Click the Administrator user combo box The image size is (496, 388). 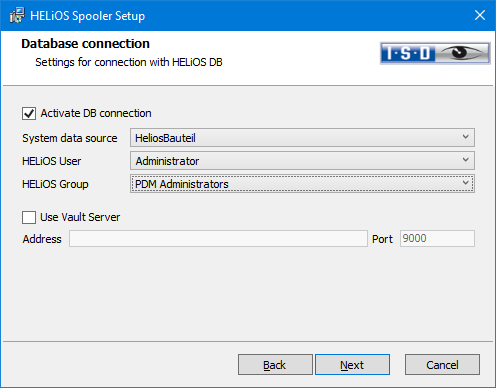302,160
